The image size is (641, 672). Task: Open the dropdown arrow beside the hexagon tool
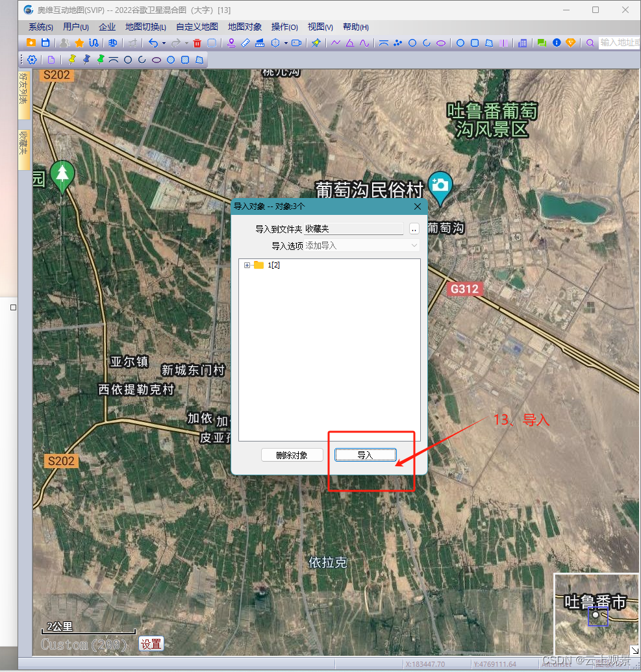click(x=286, y=44)
